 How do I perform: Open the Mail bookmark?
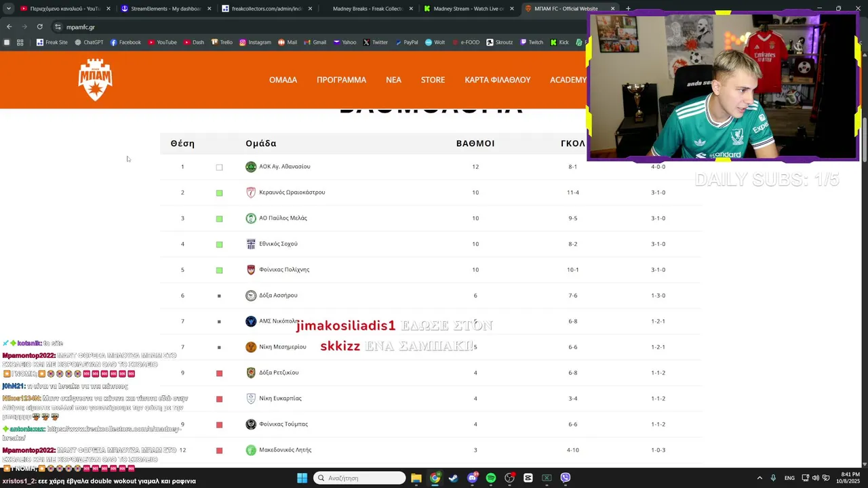pyautogui.click(x=288, y=42)
